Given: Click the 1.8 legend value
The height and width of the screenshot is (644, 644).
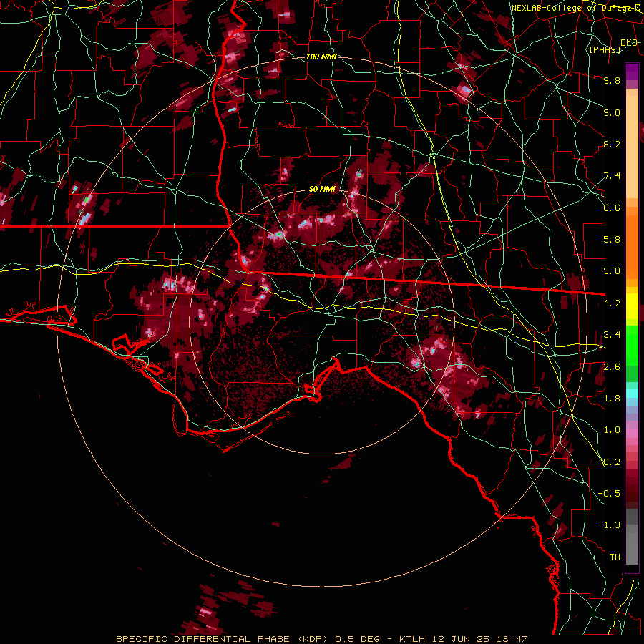Looking at the screenshot, I should click(x=612, y=399).
